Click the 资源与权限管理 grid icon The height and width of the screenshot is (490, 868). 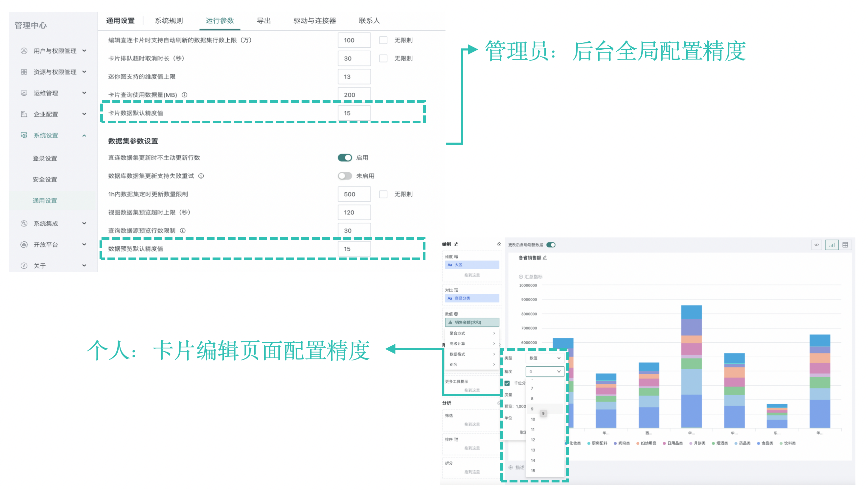click(x=24, y=72)
